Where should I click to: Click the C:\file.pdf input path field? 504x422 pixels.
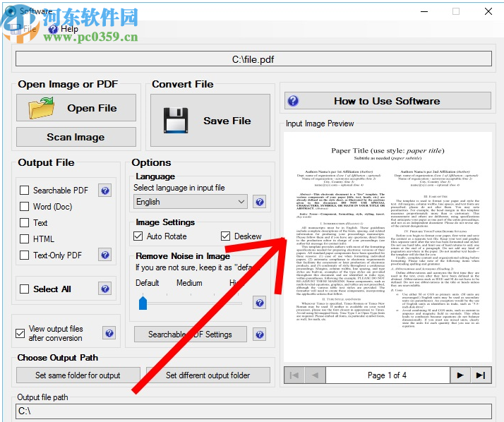point(253,59)
